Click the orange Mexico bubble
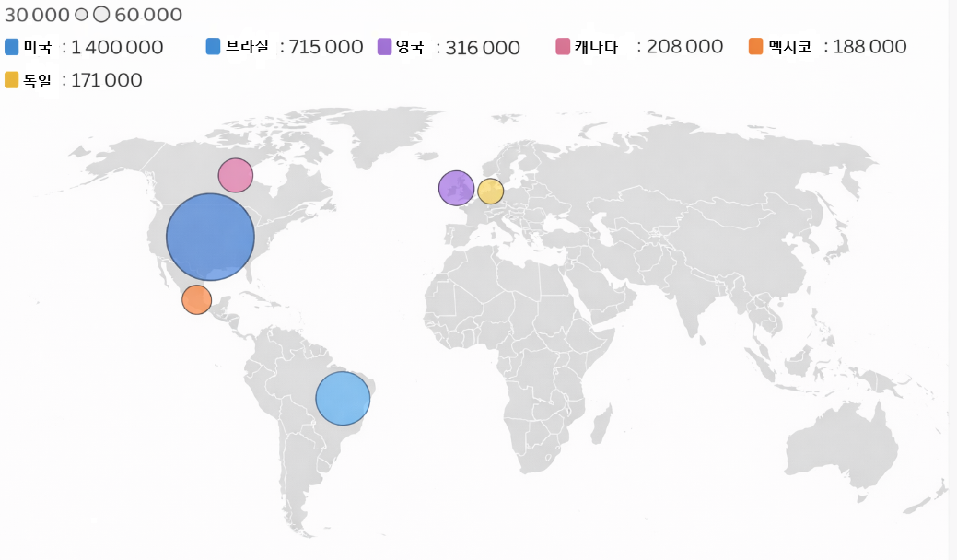This screenshot has height=560, width=957. [196, 300]
